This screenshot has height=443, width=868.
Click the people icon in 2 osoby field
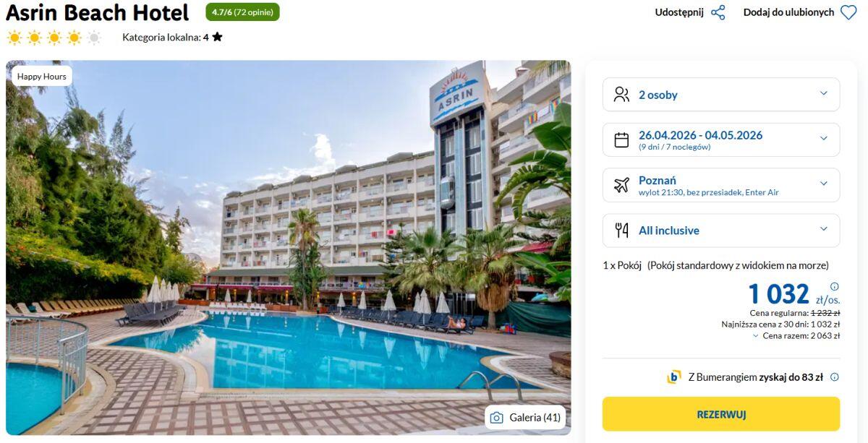pos(621,95)
